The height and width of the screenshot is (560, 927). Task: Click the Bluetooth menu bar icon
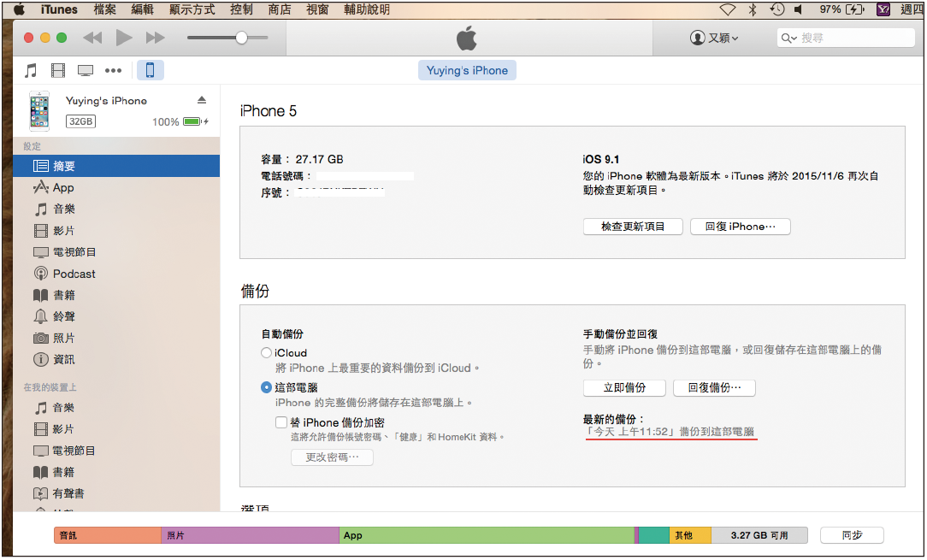pos(753,9)
